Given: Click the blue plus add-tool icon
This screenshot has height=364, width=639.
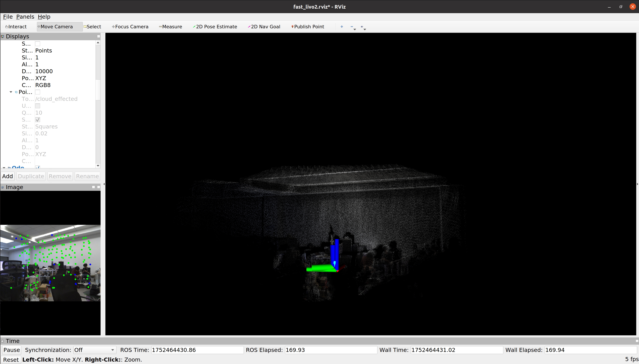Looking at the screenshot, I should 342,27.
